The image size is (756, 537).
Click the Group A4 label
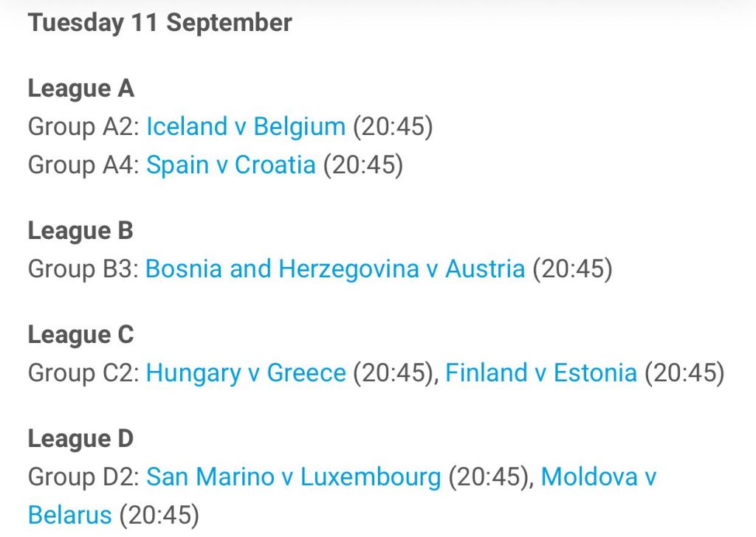[x=84, y=164]
